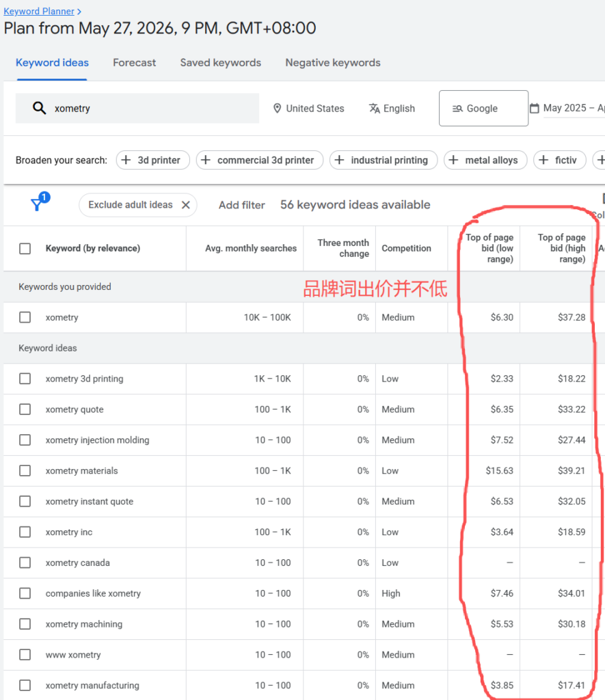This screenshot has height=700, width=605.
Task: Tick the select-all checkbox in the header row
Action: pos(25,249)
